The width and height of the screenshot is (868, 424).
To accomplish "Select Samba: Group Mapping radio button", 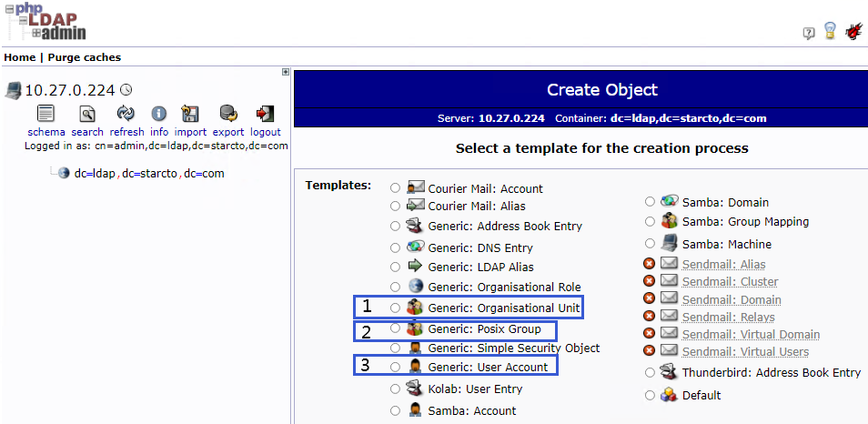I will (x=650, y=221).
